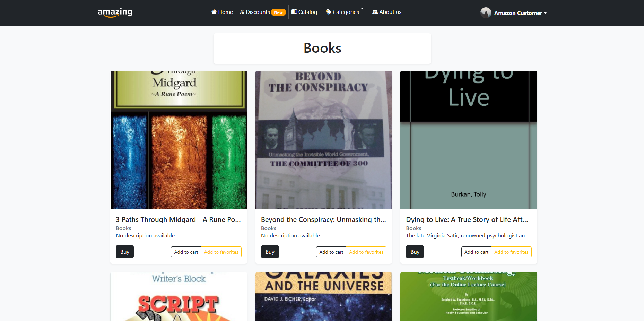Click the Catalog book icon

click(x=294, y=12)
